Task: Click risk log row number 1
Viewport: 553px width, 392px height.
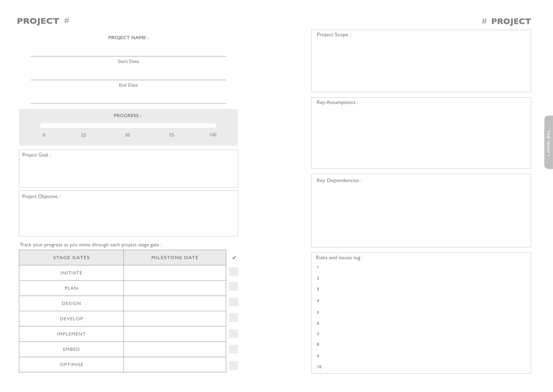Action: point(318,267)
